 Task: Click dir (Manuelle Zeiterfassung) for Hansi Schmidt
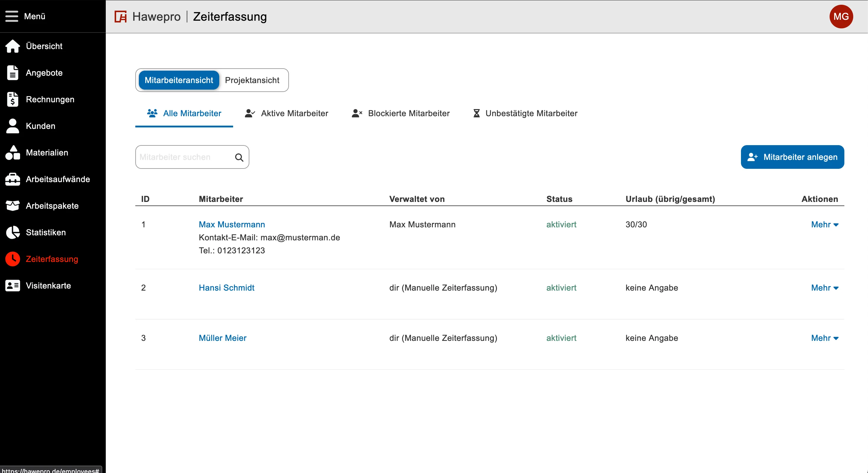click(443, 288)
